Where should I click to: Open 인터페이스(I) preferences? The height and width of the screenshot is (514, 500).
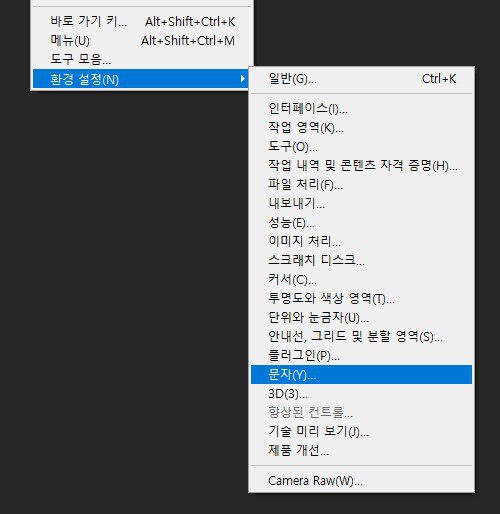[361, 108]
